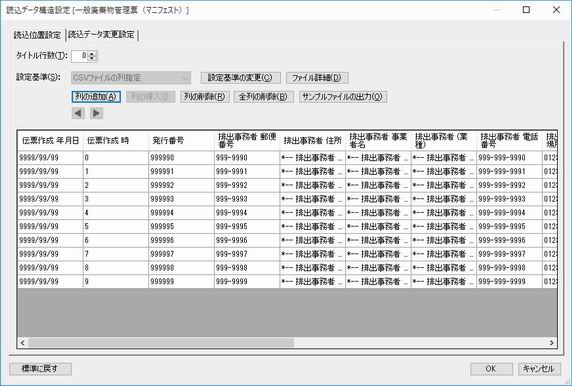Viewport: 572px width, 386px height.
Task: Click 標準に戻す button
Action: (40, 368)
